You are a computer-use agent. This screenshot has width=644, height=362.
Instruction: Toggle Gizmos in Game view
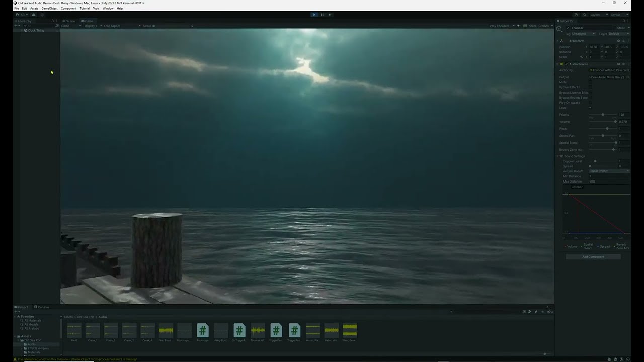(x=544, y=26)
